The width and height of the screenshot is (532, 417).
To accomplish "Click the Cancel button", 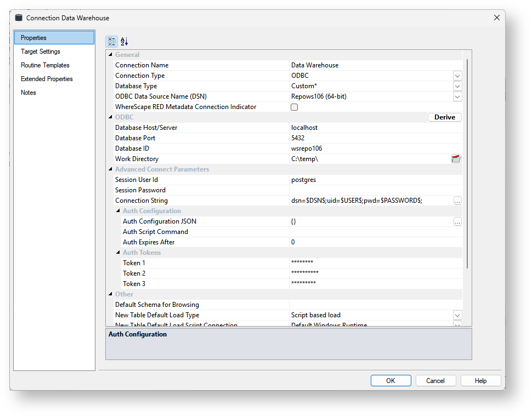I will tap(435, 381).
